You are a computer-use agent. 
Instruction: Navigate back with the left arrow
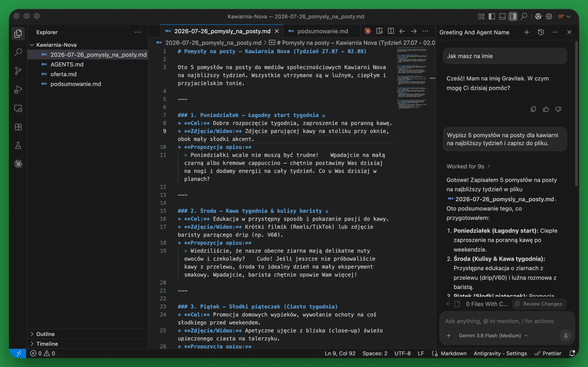point(402,31)
